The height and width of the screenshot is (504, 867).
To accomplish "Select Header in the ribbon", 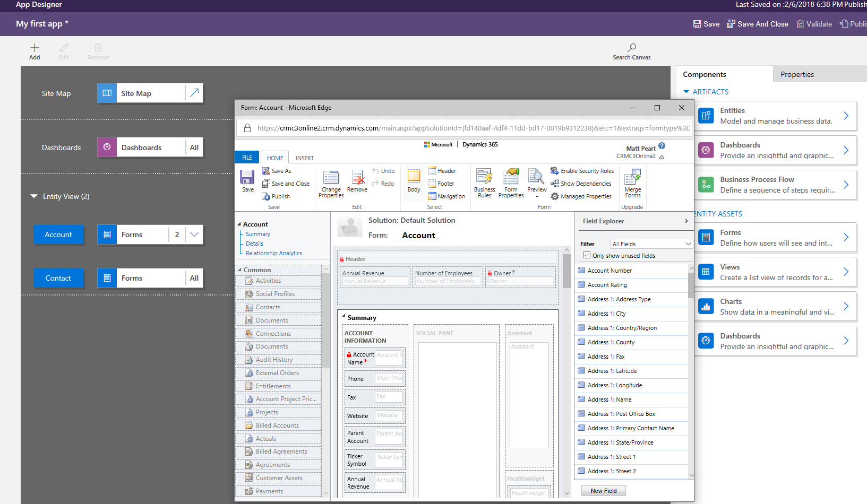I will pos(442,171).
